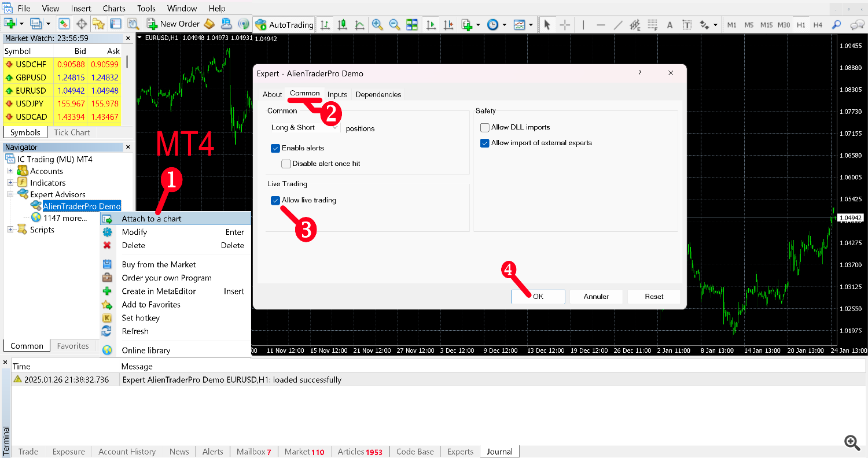Expand the Indicators tree node
This screenshot has height=458, width=868.
[x=10, y=183]
